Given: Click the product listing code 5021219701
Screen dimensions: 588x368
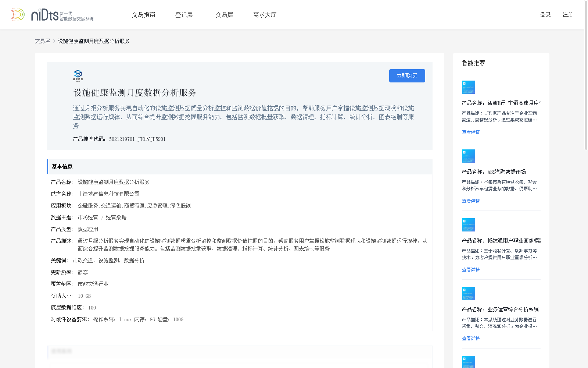Looking at the screenshot, I should tap(137, 139).
